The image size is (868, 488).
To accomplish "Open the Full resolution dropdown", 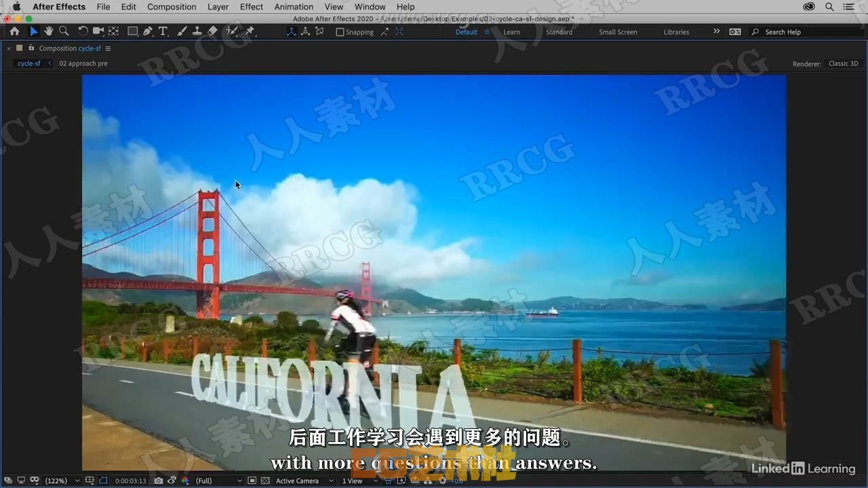I will click(x=218, y=481).
